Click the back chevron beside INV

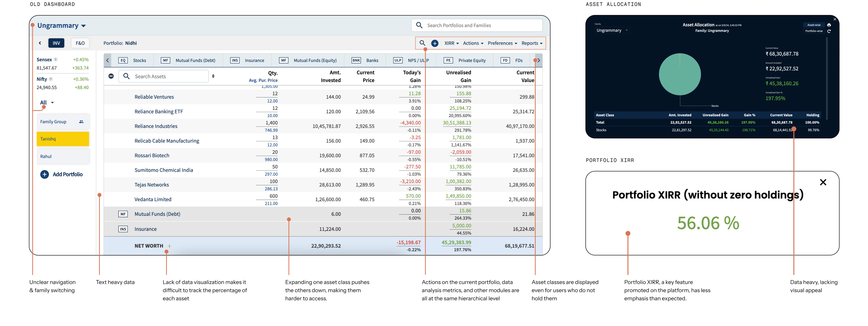(x=40, y=43)
